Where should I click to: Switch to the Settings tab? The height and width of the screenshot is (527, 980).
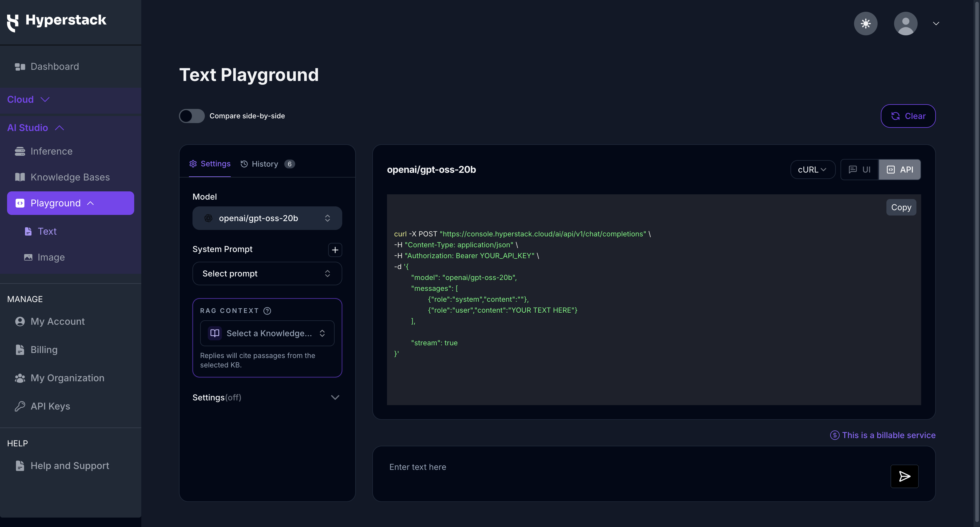(210, 164)
